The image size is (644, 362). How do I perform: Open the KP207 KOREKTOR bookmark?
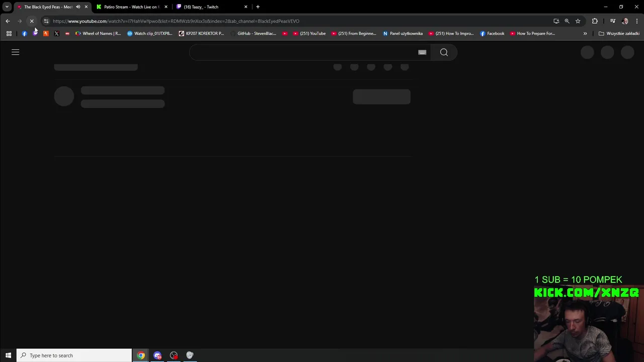[201, 34]
